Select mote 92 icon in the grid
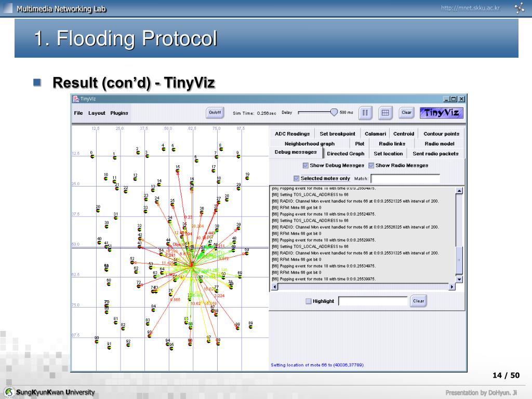The width and height of the screenshot is (532, 399). click(x=128, y=345)
